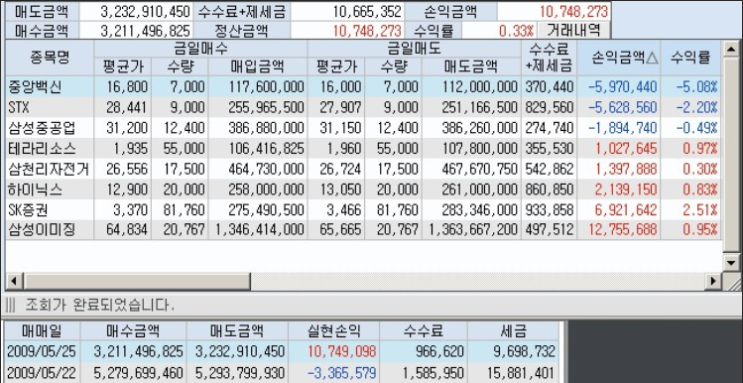Image resolution: width=743 pixels, height=383 pixels.
Task: Click the quantity 81,760 in buy column
Action: pos(184,210)
